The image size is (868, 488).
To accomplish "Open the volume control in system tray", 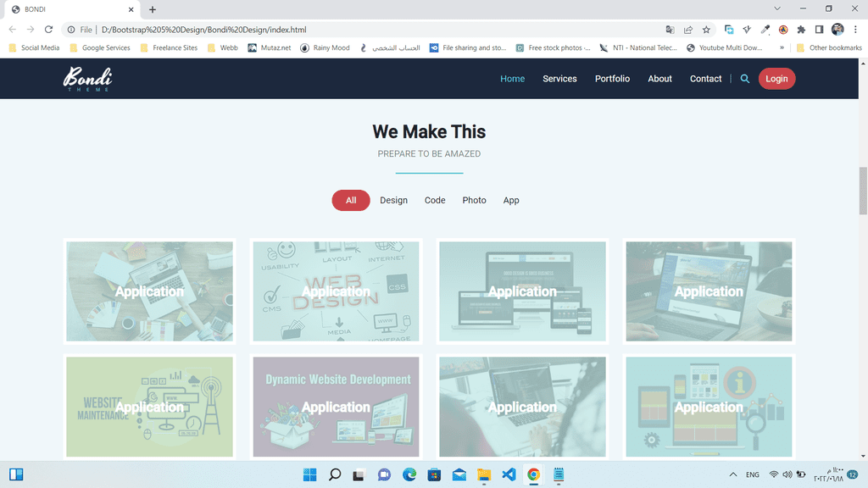I will tap(787, 474).
